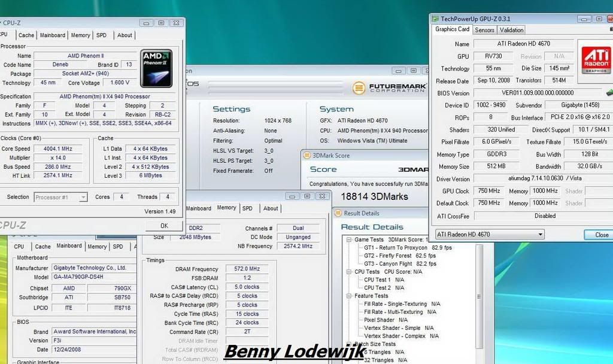Collapse the Game Tests tree node
Screen dimensions: 613x364
click(349, 239)
